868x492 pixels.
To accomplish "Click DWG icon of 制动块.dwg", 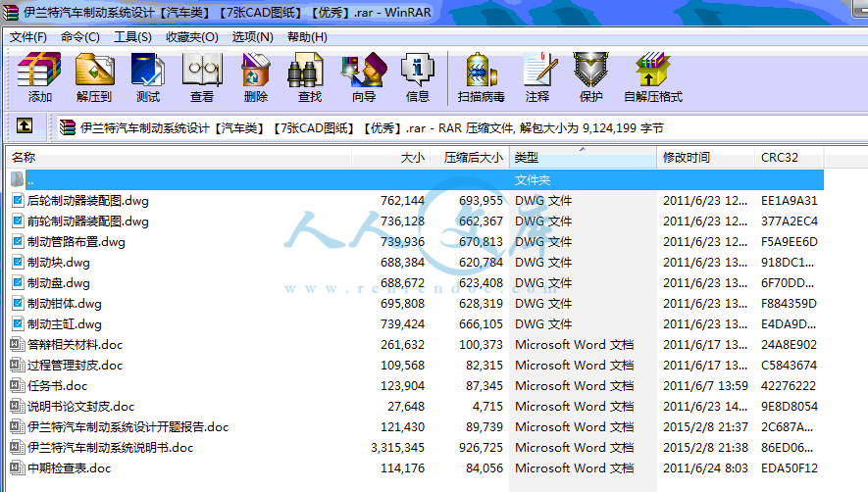I will coord(18,262).
